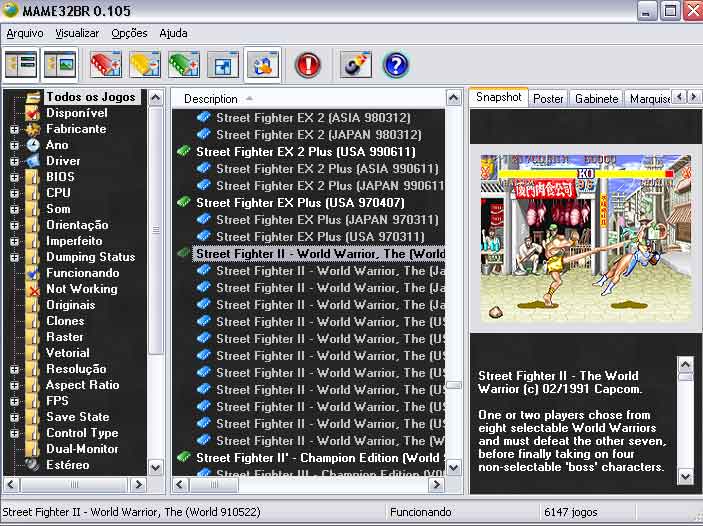Click game list horizontal scrollbar thumb

[214, 485]
